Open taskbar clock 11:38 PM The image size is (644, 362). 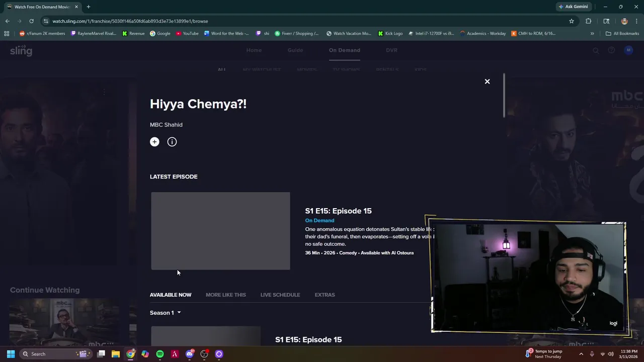point(628,354)
